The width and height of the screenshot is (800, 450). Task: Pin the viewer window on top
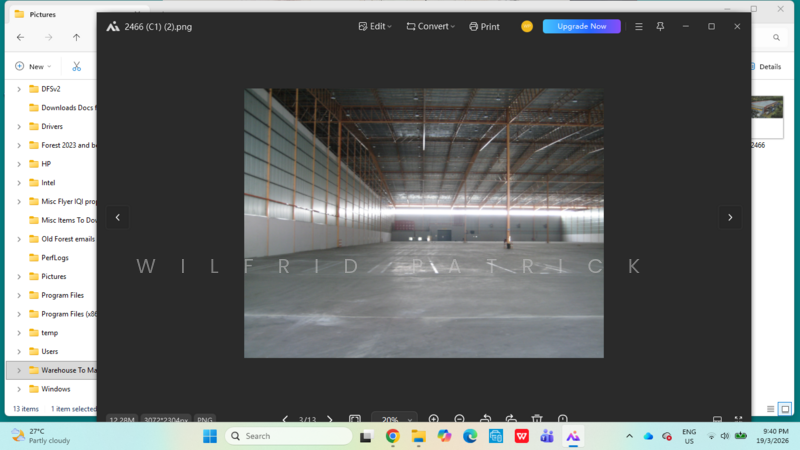660,27
